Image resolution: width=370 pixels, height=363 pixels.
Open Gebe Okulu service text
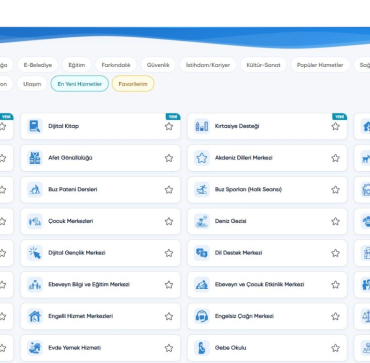click(230, 348)
